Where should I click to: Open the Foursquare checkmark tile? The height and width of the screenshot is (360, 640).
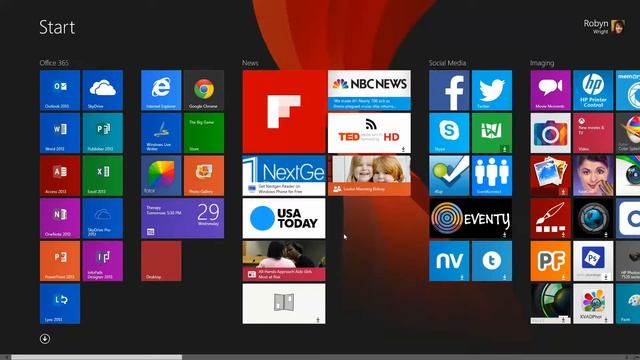pos(449,176)
